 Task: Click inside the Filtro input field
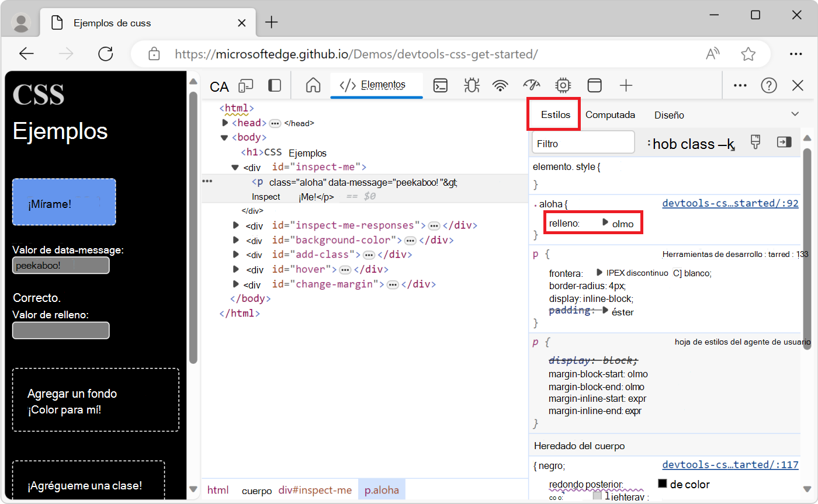click(x=583, y=142)
